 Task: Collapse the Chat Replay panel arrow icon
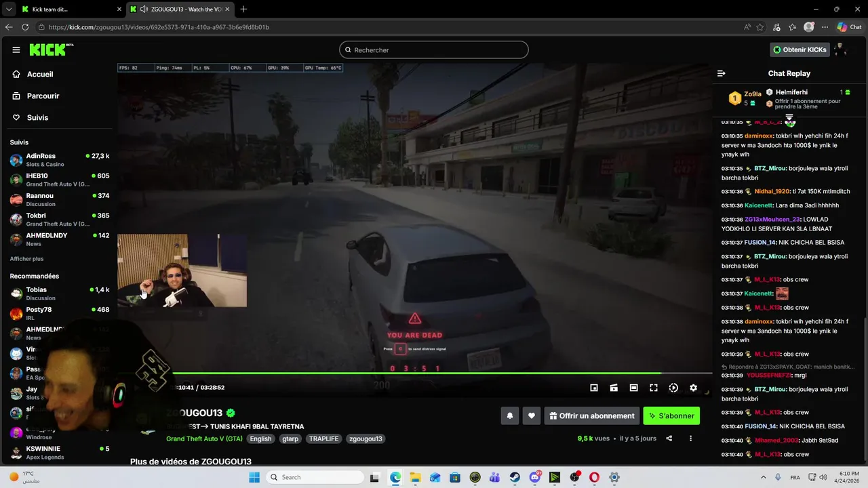pyautogui.click(x=722, y=73)
